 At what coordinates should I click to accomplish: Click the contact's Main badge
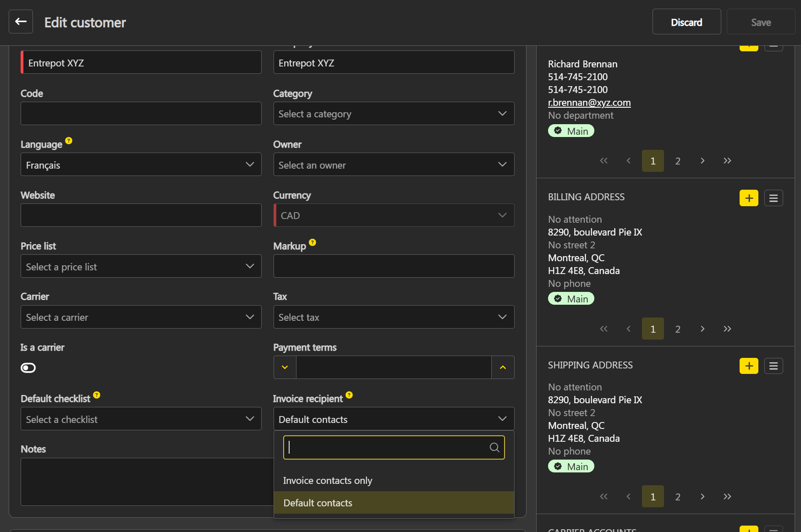[x=571, y=131]
